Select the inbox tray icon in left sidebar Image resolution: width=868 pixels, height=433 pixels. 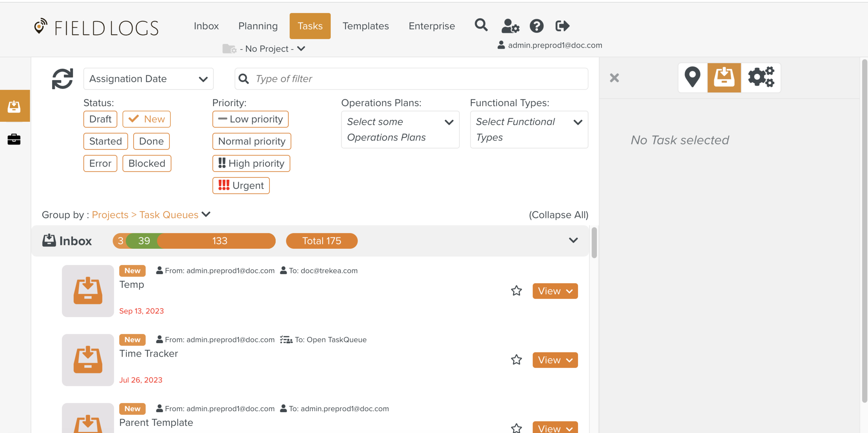14,106
